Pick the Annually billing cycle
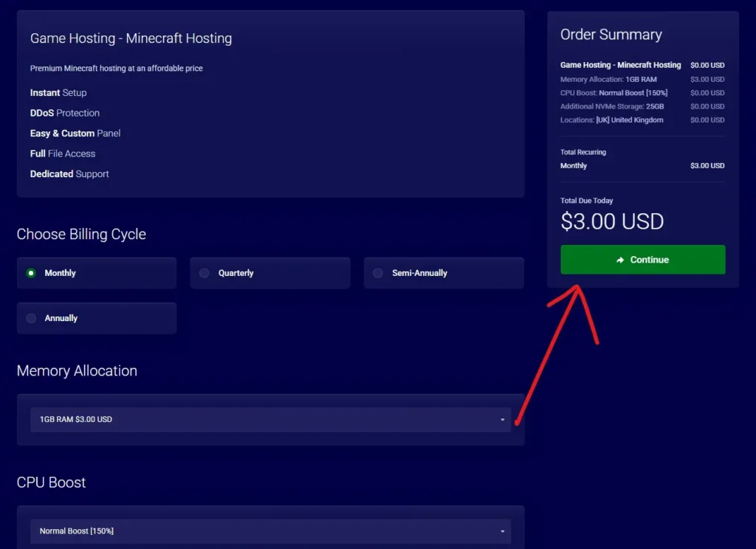 click(x=97, y=318)
